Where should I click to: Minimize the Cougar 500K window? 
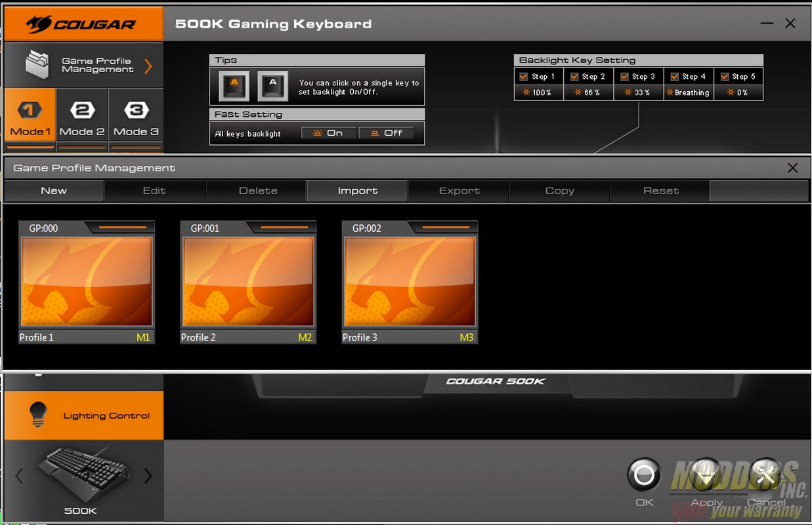click(767, 24)
